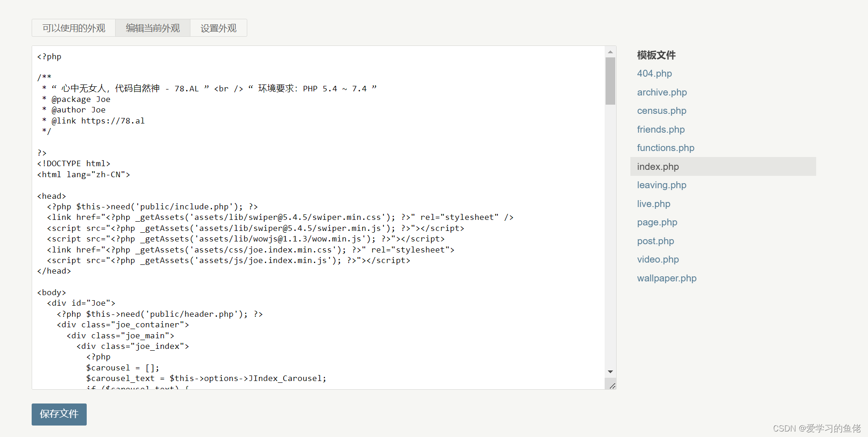Edit functions.php template file

click(666, 148)
